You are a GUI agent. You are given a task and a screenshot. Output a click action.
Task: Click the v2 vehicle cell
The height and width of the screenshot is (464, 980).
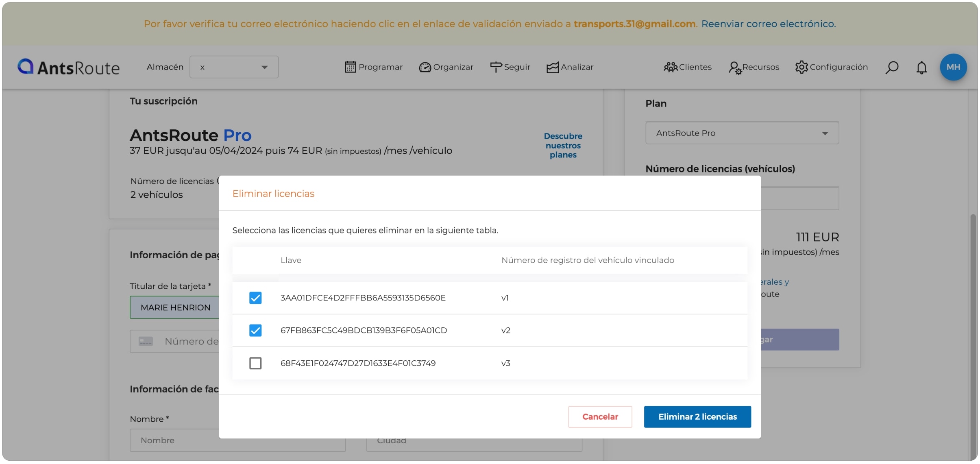click(x=505, y=330)
